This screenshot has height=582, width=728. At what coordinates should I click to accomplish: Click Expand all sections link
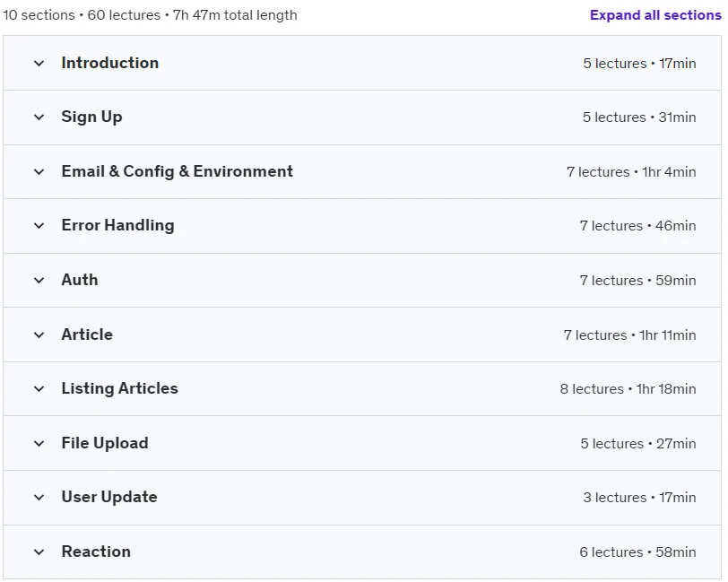[655, 15]
